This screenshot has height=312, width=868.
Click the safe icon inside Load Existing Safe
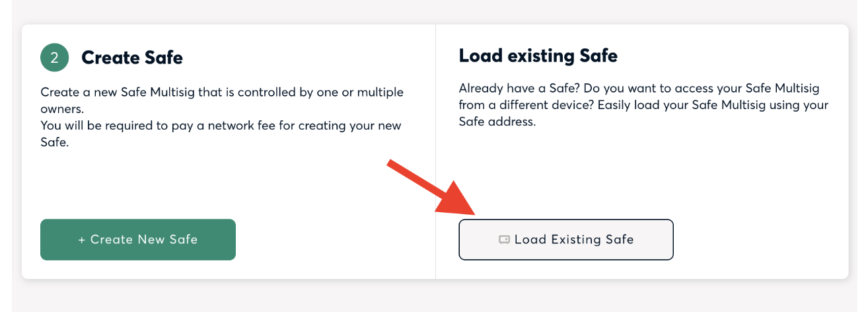(504, 240)
